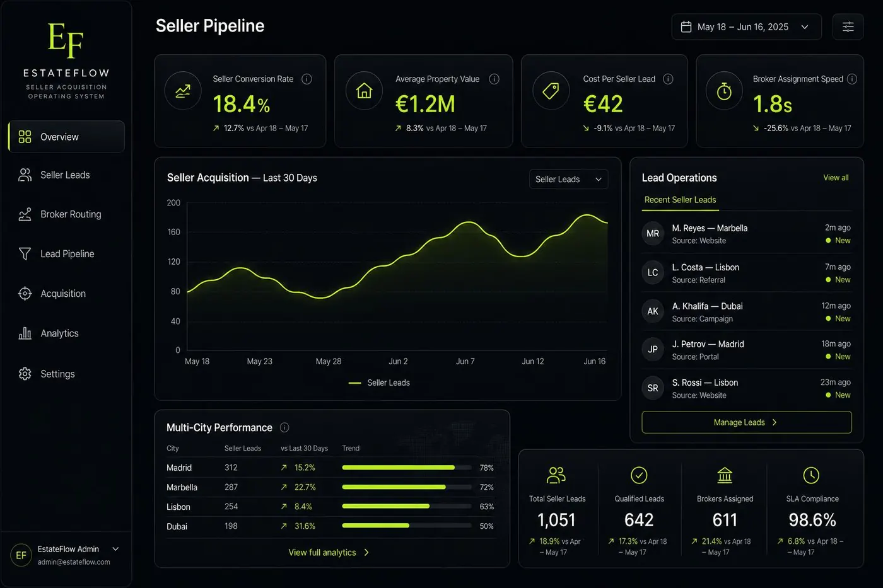The height and width of the screenshot is (588, 883).
Task: Click the LC avatar for L. Costa
Action: (x=653, y=272)
